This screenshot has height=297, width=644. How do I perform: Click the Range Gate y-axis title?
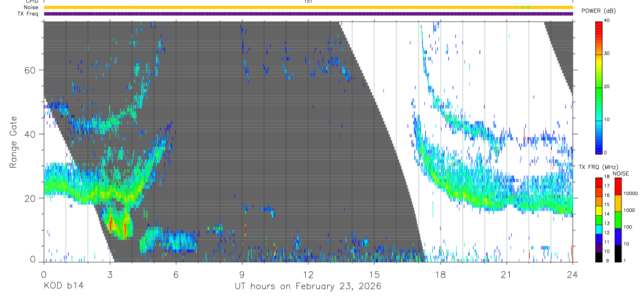click(13, 142)
